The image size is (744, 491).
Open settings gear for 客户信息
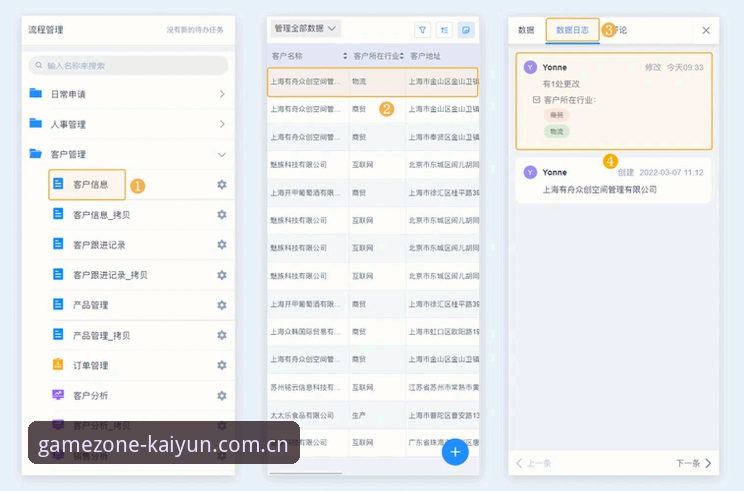pos(222,185)
